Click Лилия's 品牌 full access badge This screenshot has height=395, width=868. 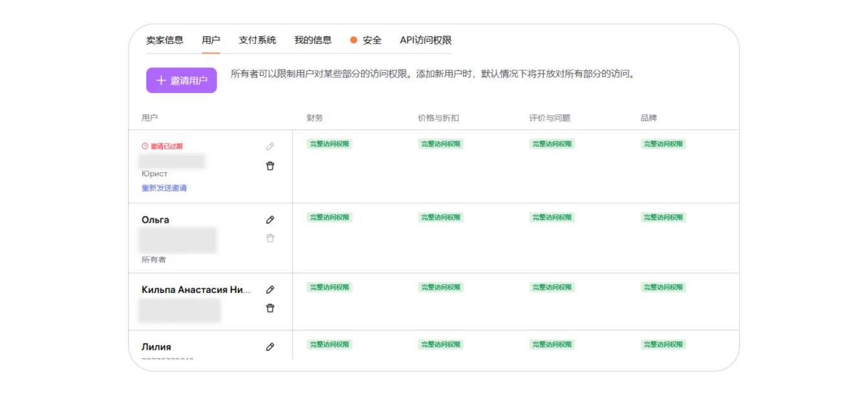click(x=663, y=345)
